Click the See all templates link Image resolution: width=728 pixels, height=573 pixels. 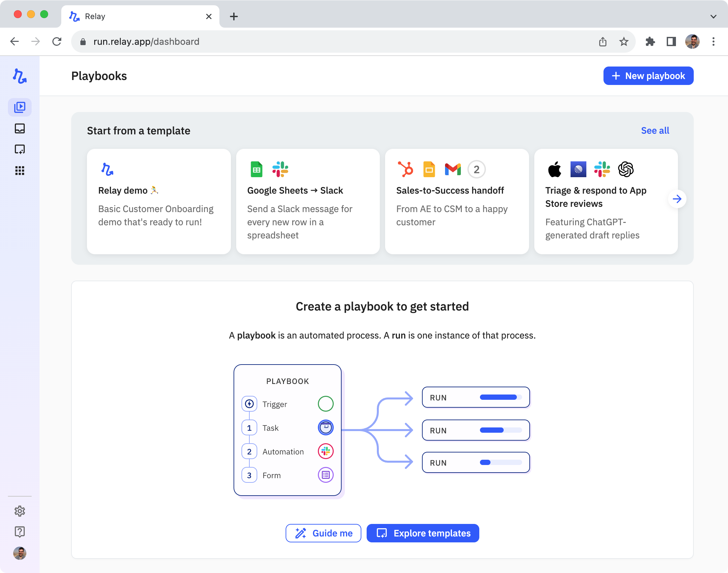(655, 130)
